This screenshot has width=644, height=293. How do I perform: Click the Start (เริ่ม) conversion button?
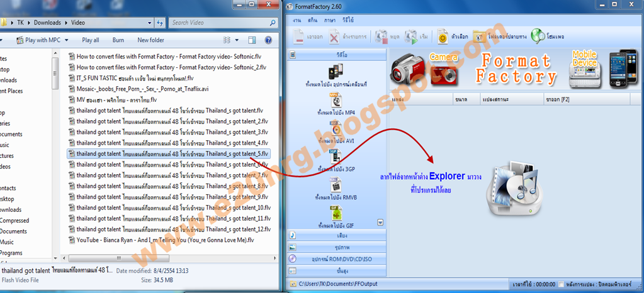tap(417, 36)
